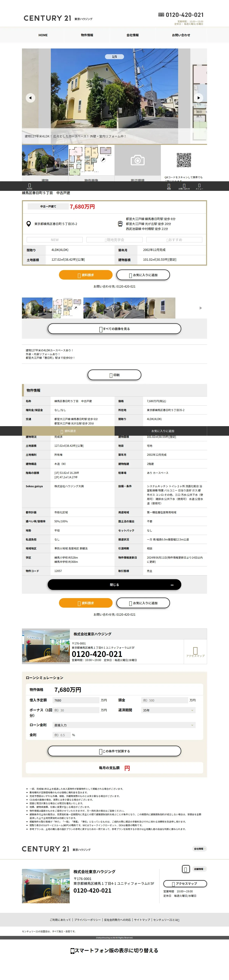Open 会社情報 in the main navigation
Screen dimensions: 229x980
point(133,35)
